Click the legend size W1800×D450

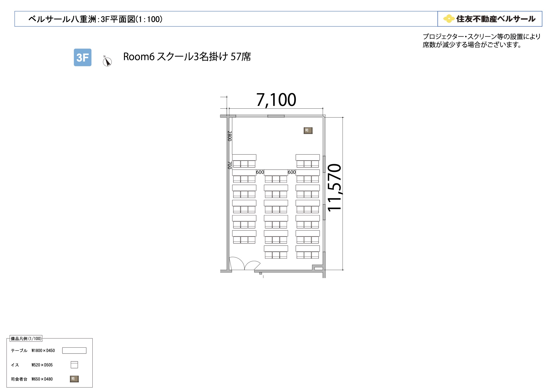43,351
